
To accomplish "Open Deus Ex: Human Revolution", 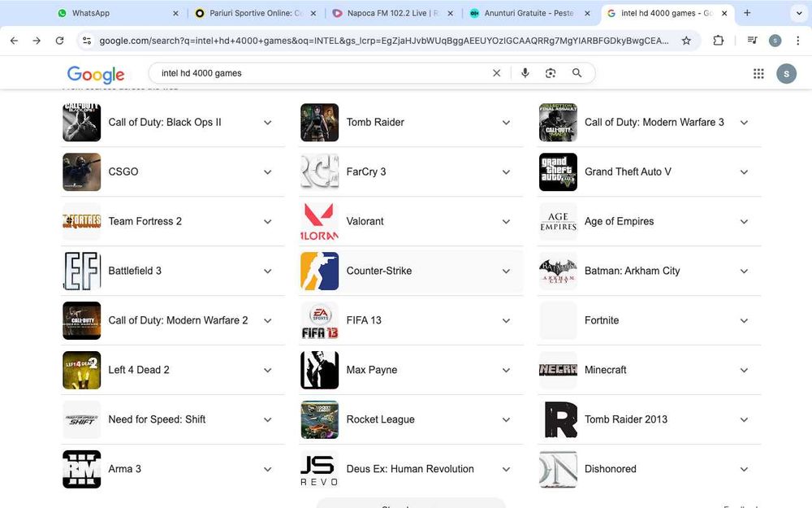I will pyautogui.click(x=411, y=469).
